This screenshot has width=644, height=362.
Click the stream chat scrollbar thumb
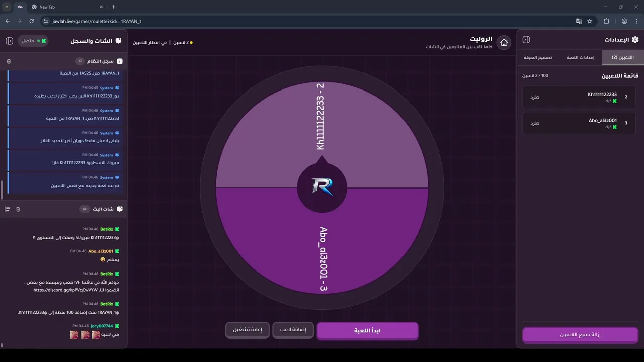coord(2,345)
